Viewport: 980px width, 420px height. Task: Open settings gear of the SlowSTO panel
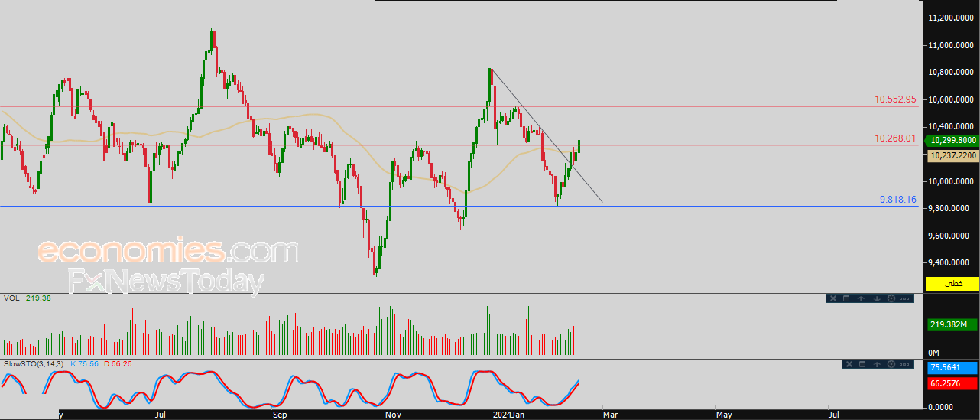891,364
